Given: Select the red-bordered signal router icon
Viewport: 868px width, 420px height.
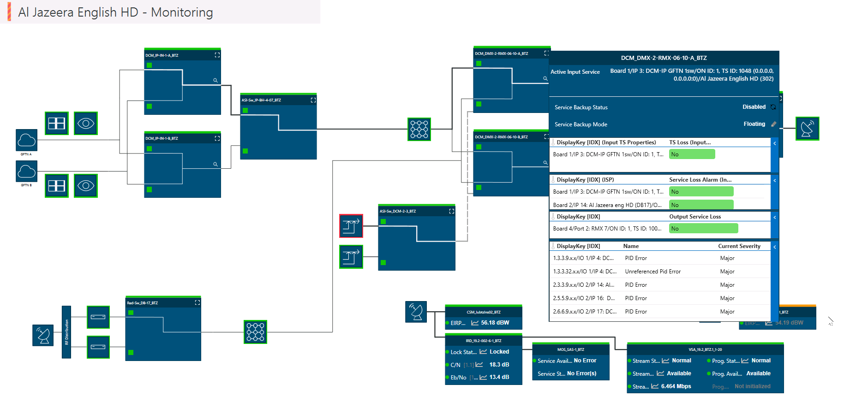Looking at the screenshot, I should 351,226.
